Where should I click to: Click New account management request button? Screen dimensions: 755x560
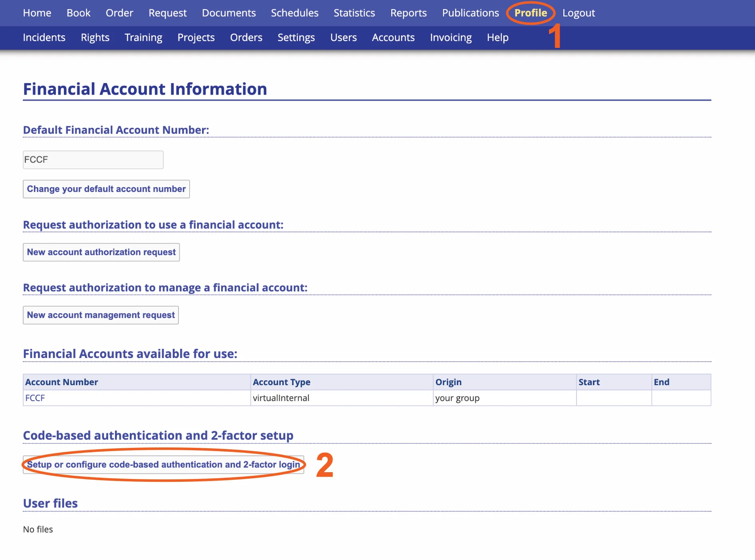(x=101, y=315)
